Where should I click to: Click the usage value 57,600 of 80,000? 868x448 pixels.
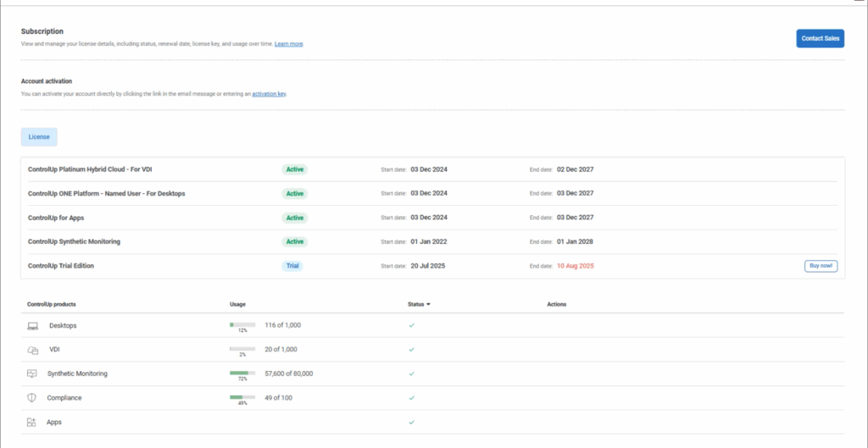coord(289,373)
